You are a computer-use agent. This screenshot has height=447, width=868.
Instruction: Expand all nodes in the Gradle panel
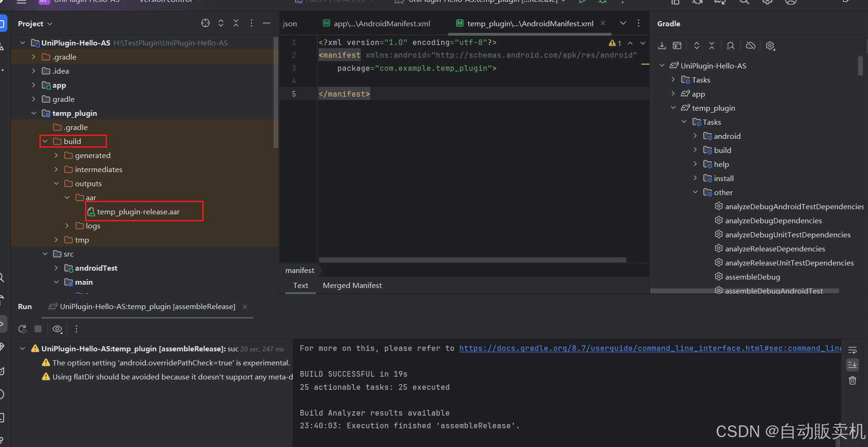[697, 45]
